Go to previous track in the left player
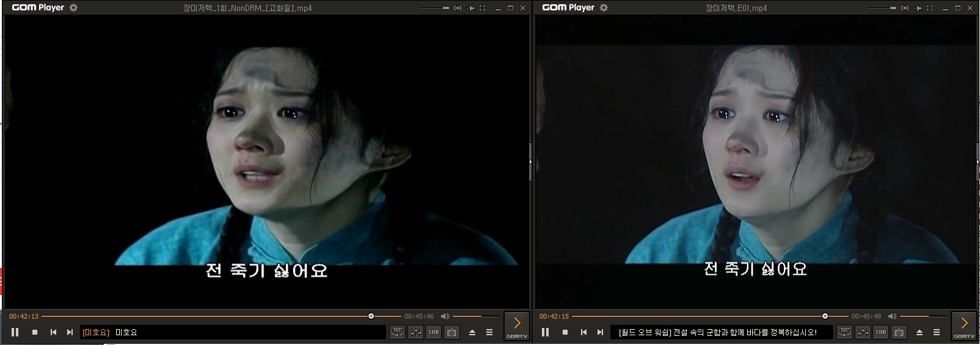Screen dimensions: 980x345 tap(53, 332)
